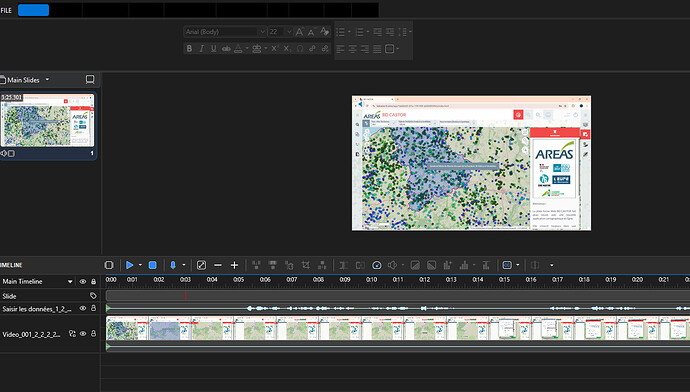Open the record narration dropdown arrow
The height and width of the screenshot is (392, 690).
coord(184,265)
